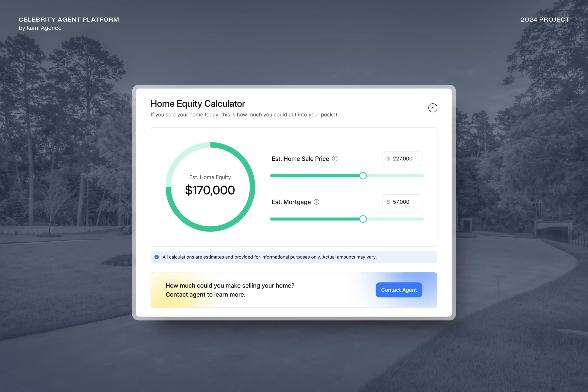
Task: Click the 'If you sold your home today' subtitle
Action: coord(244,114)
